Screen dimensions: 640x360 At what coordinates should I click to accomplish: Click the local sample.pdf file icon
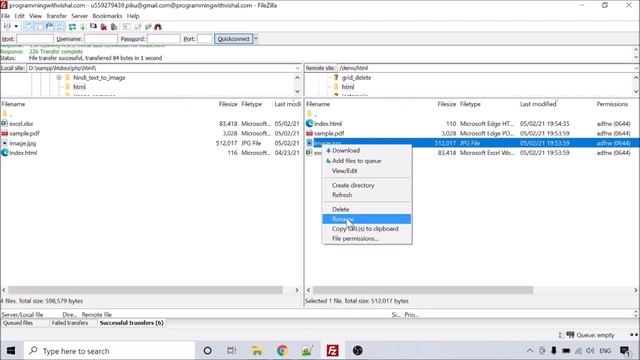coord(4,133)
